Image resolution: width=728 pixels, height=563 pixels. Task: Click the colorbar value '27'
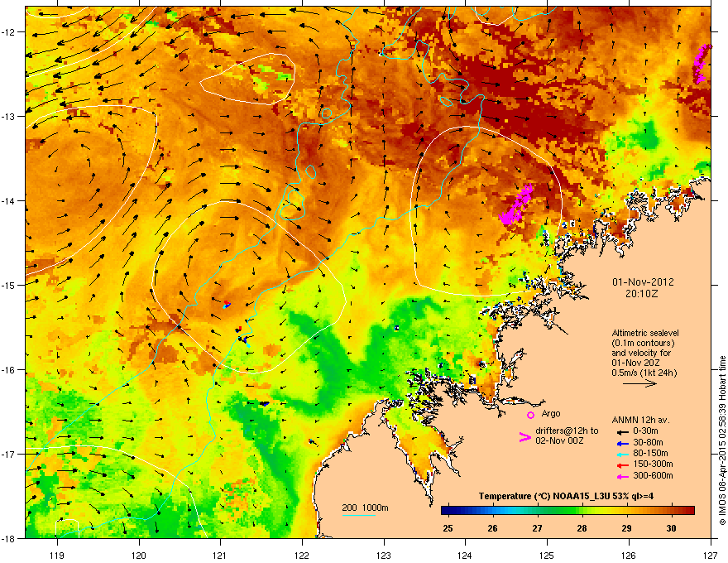coord(537,528)
